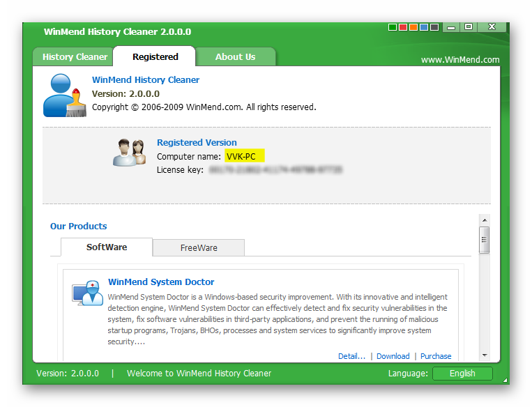Click the products list scrollbar thumb
Screen dimensions: 532x407
pos(484,240)
